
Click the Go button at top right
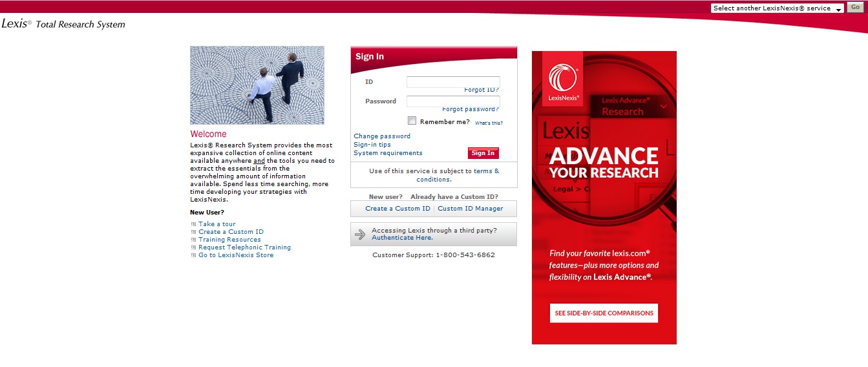[855, 8]
